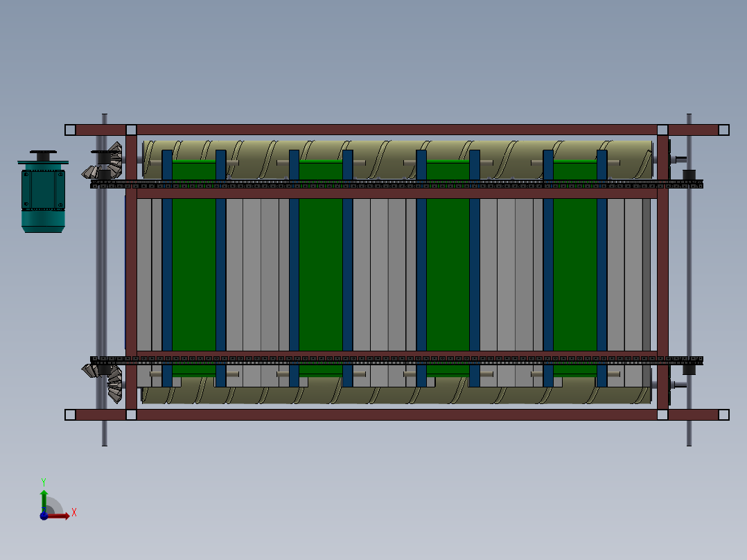The image size is (747, 560).
Task: Click the blue Z axis ball of triad
Action: (44, 516)
